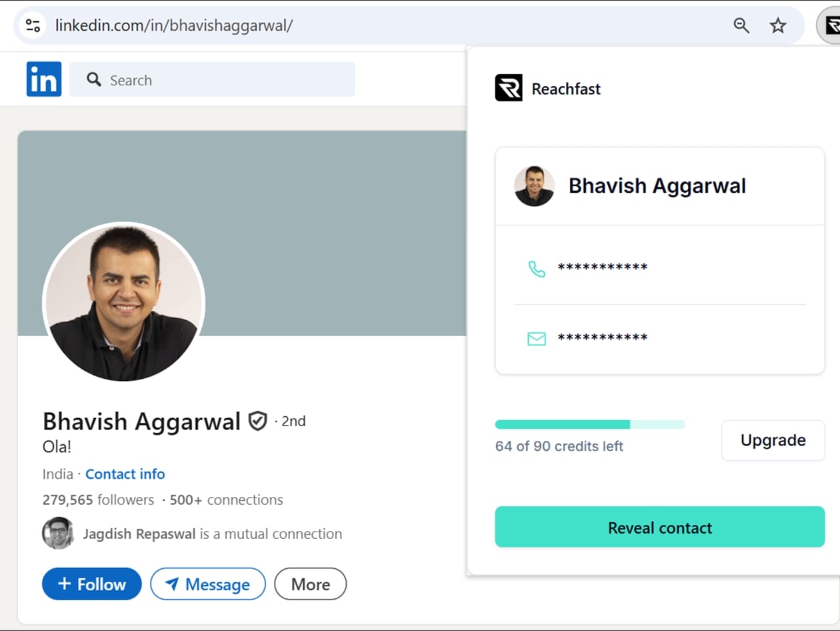The image size is (840, 631).
Task: Open the More options dropdown
Action: pos(310,584)
